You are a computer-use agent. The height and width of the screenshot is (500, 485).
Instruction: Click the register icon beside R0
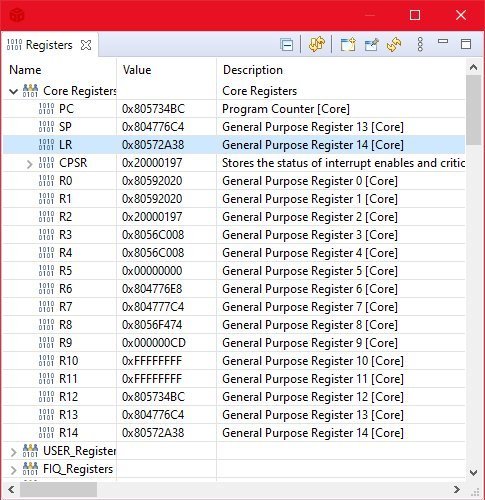[46, 181]
